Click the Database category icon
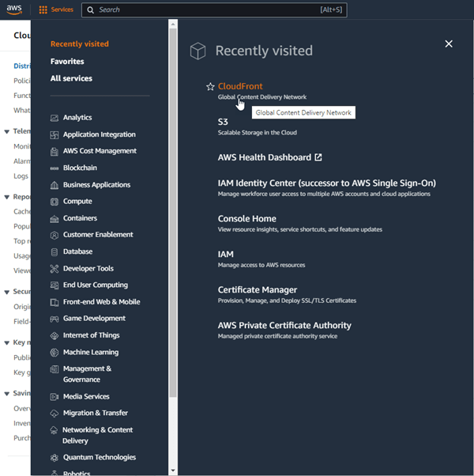The height and width of the screenshot is (476, 474). (x=55, y=252)
